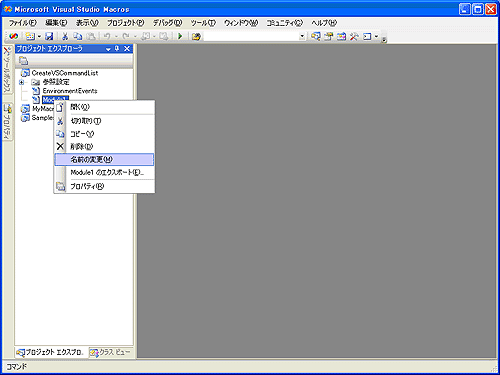Click the Undo arrow toolbar icon
This screenshot has height=375, width=500.
pos(107,36)
